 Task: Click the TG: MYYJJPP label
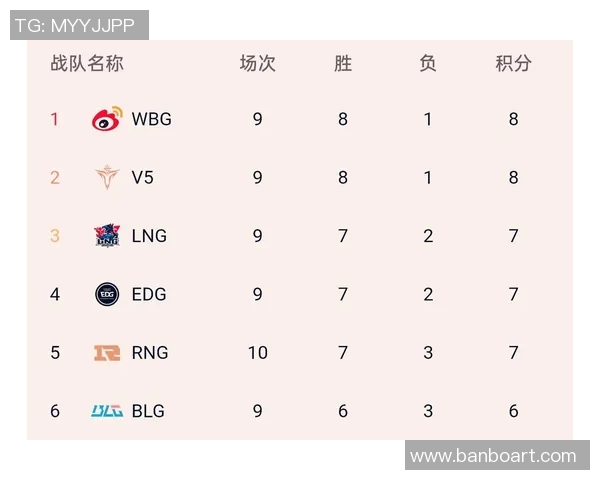(78, 25)
